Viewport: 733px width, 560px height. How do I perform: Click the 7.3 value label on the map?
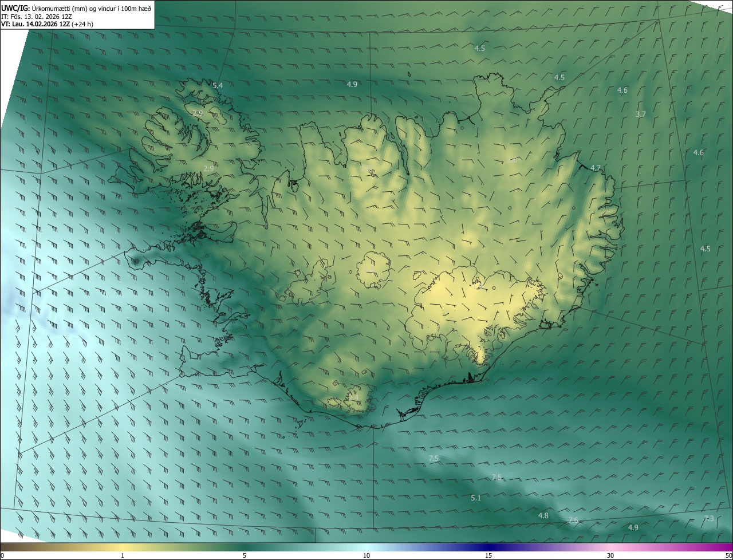(709, 518)
